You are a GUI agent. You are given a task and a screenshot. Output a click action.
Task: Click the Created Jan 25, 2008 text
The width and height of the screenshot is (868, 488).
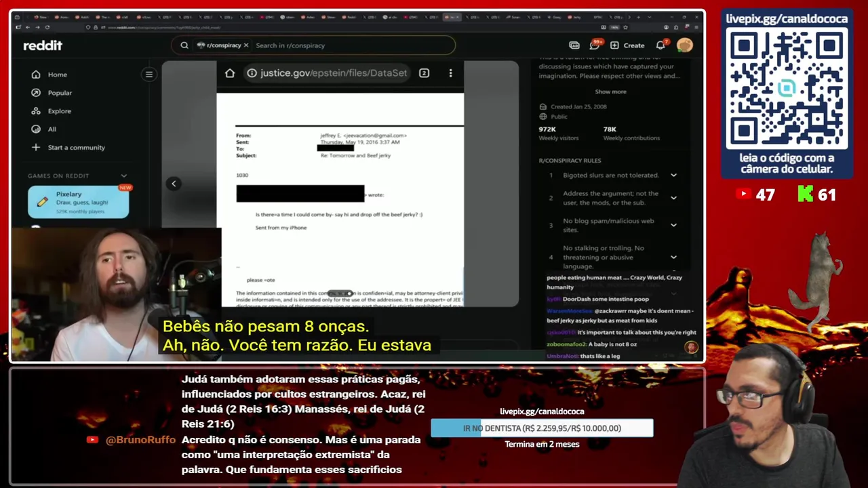pos(578,106)
